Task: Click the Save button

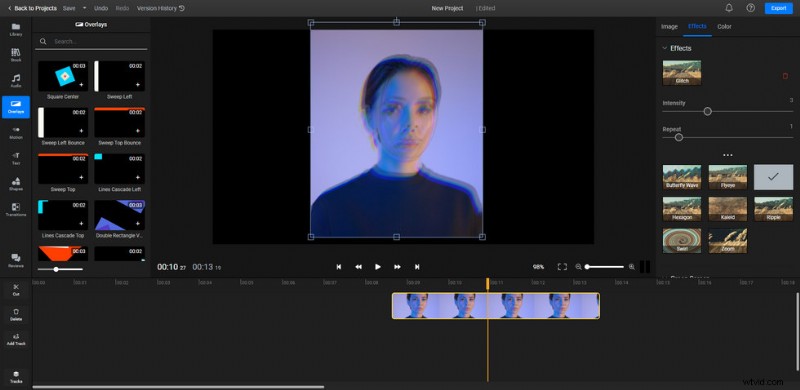Action: pos(69,8)
